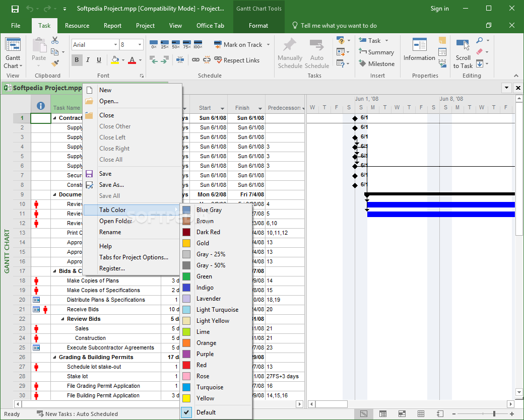The width and height of the screenshot is (524, 420).
Task: Insert a Milestone
Action: pyautogui.click(x=377, y=63)
